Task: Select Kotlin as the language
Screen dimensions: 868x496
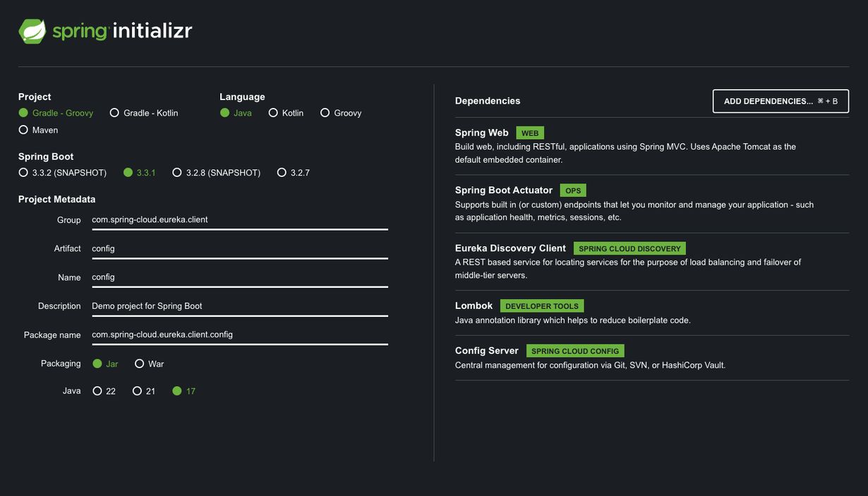Action: coord(286,113)
